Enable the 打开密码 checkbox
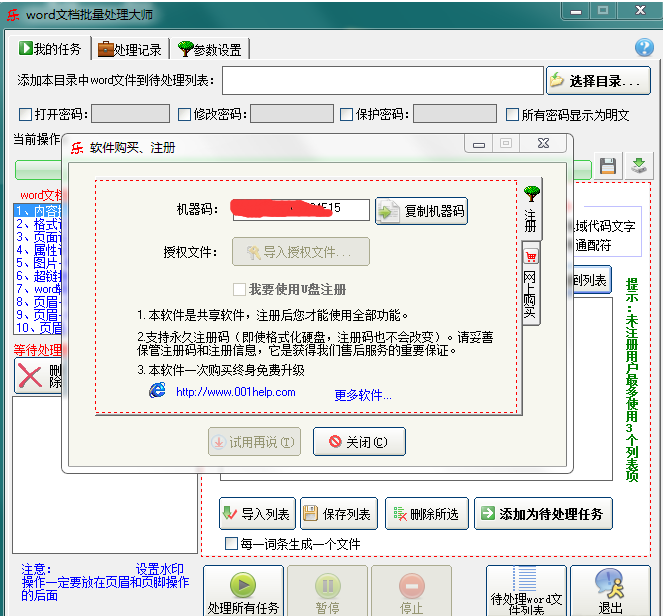 click(26, 114)
